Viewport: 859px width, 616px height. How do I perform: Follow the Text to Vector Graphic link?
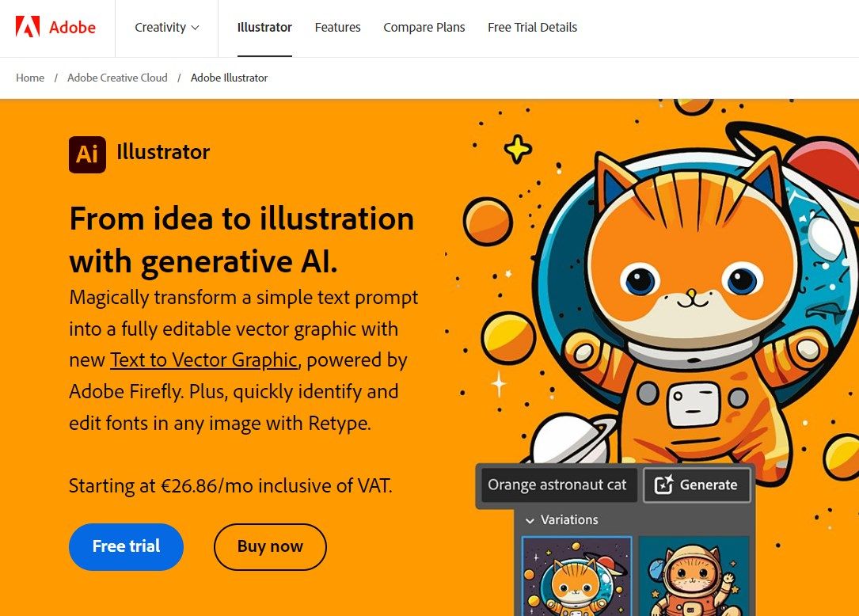(203, 360)
